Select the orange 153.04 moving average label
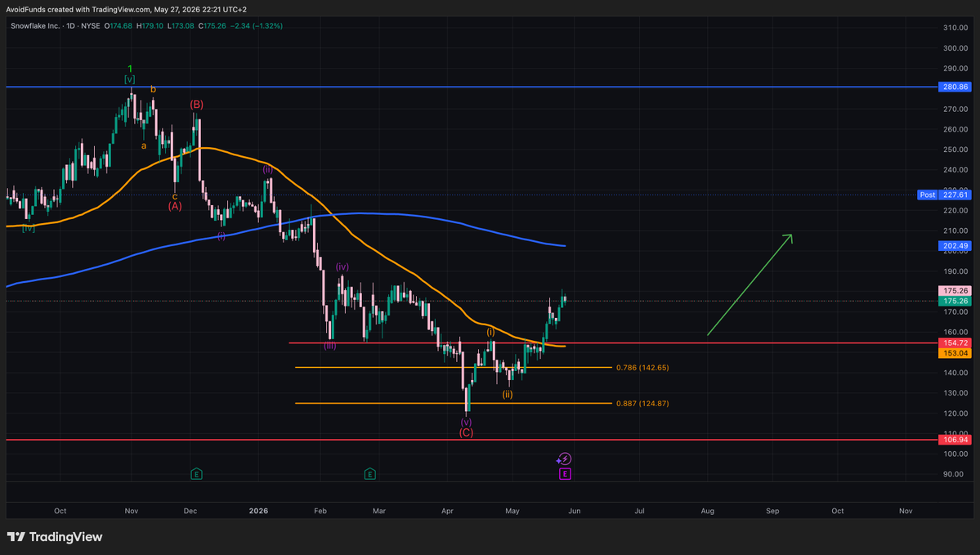Screen dimensions: 980x555 coord(955,353)
